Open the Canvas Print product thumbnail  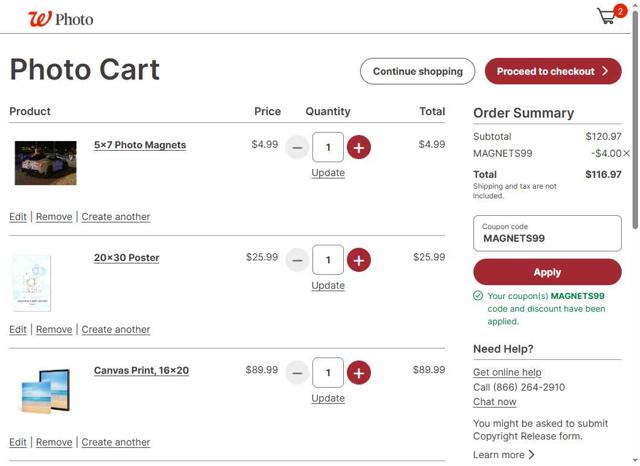(x=45, y=389)
